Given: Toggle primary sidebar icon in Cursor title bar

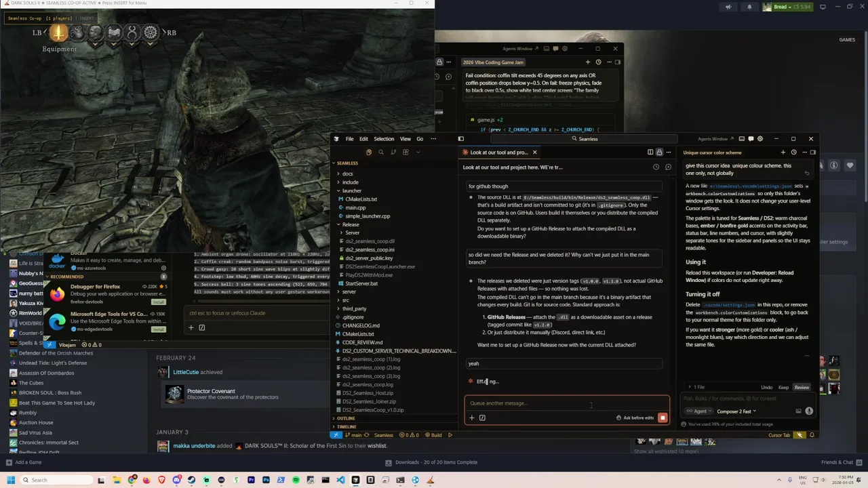Looking at the screenshot, I should pyautogui.click(x=461, y=139).
